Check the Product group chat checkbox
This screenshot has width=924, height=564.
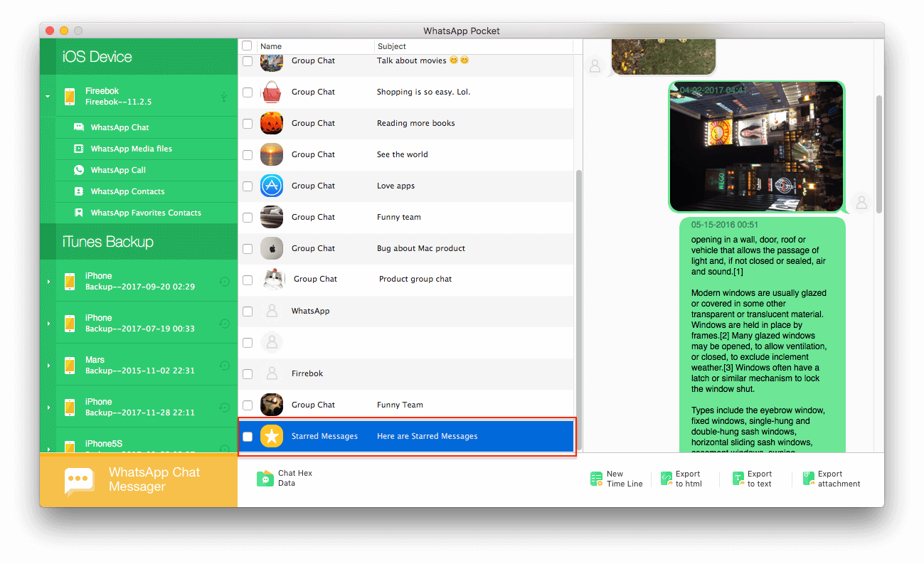click(248, 280)
